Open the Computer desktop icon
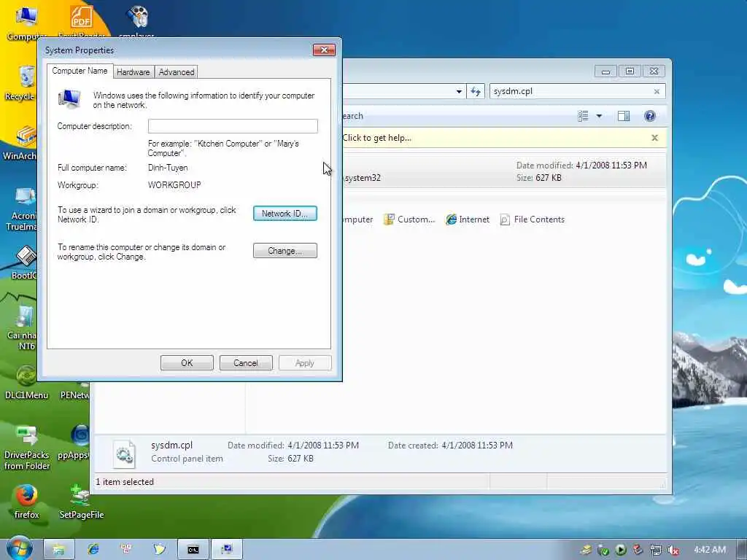747x560 pixels. pyautogui.click(x=26, y=23)
